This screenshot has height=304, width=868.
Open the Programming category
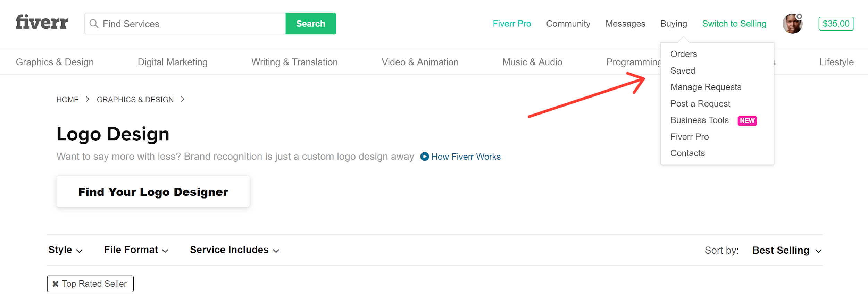click(x=633, y=62)
